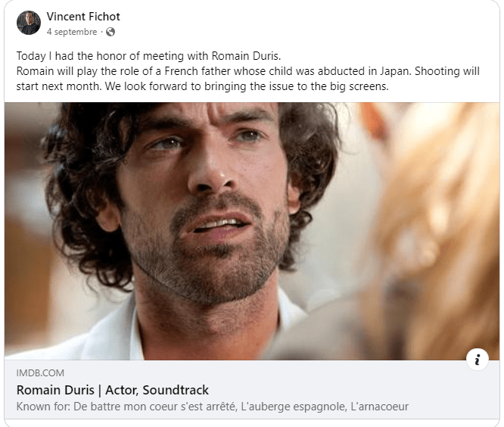The width and height of the screenshot is (504, 427).
Task: Open "Romain Duris | Actor, Soundtrack" link title
Action: tap(113, 390)
